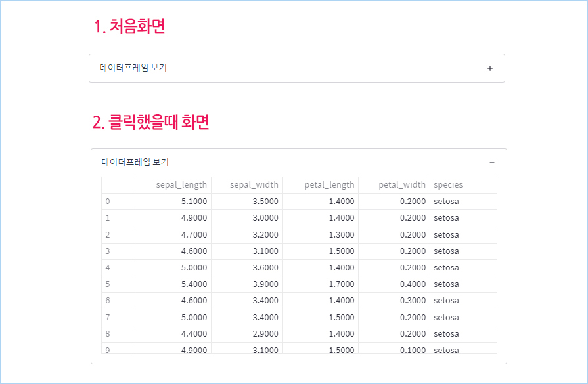Click species cell setosa in row 7
The height and width of the screenshot is (384, 588).
463,318
